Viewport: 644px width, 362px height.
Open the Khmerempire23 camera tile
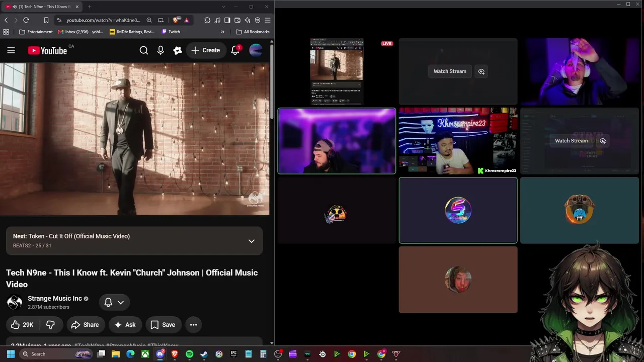tap(458, 141)
